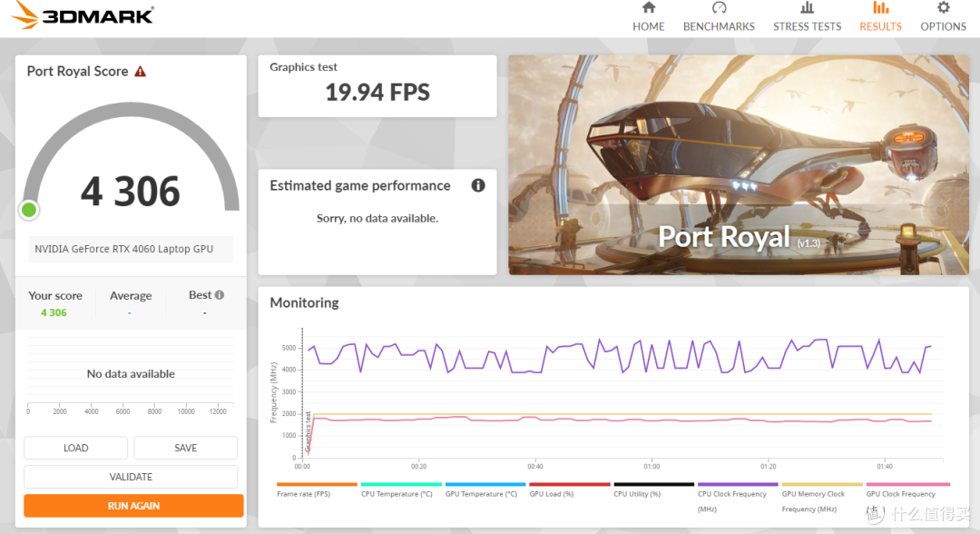Viewport: 980px width, 534px height.
Task: Toggle GPU Memory Clock Frequency legend swatch
Action: coord(822,484)
